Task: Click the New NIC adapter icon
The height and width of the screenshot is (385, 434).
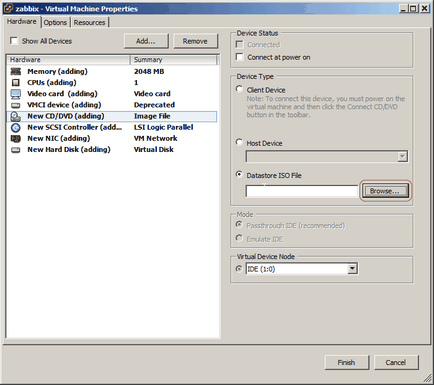Action: (x=16, y=139)
